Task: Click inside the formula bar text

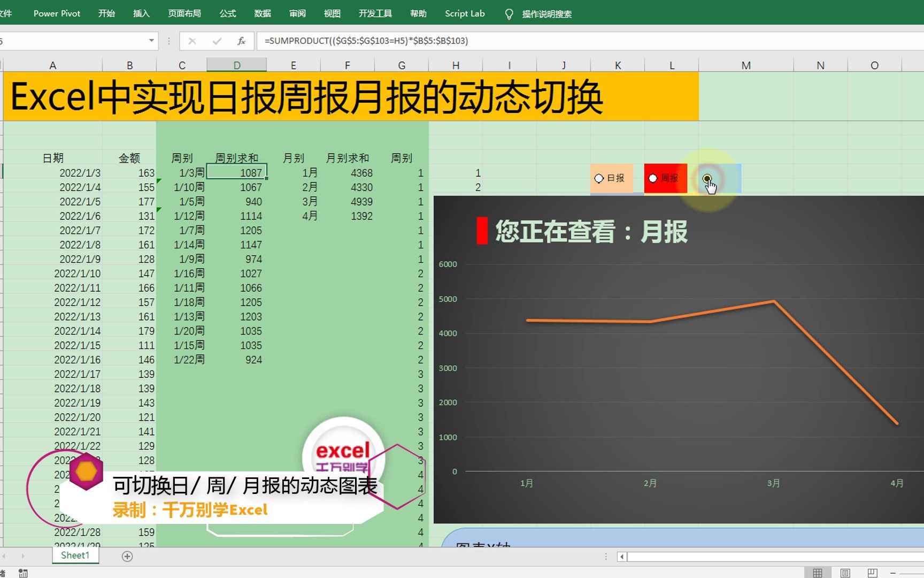Action: point(366,41)
